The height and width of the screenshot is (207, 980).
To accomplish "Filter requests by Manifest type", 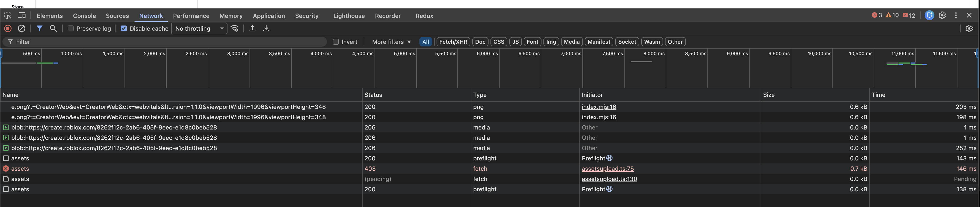I will 598,42.
